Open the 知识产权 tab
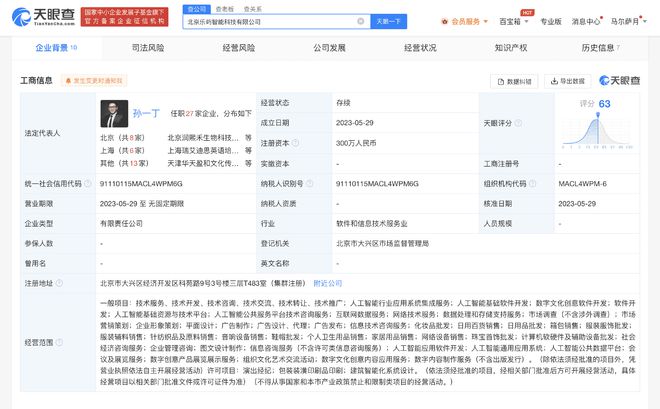The height and width of the screenshot is (409, 660). [x=511, y=48]
